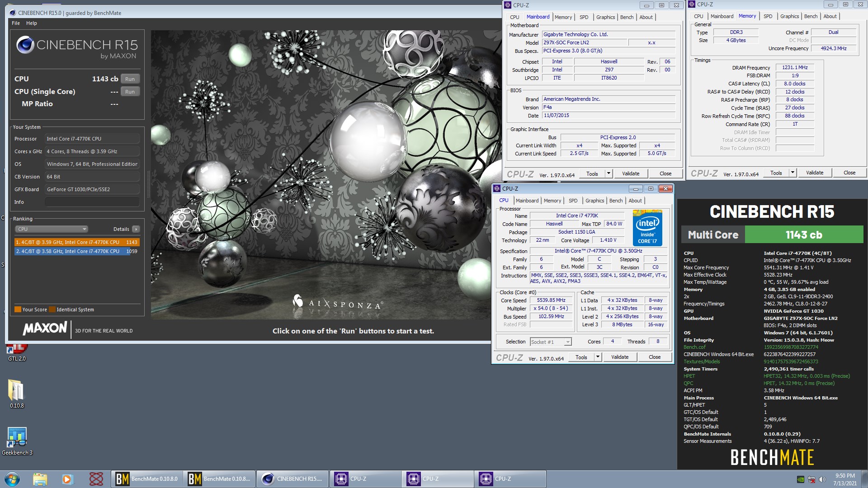Click the Cinebench title bar app icon
868x488 pixels.
tap(13, 13)
